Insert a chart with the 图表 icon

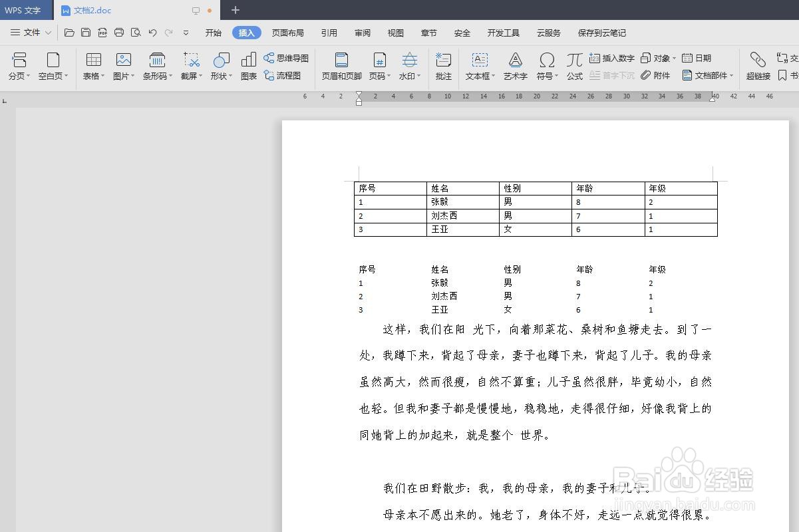(247, 65)
